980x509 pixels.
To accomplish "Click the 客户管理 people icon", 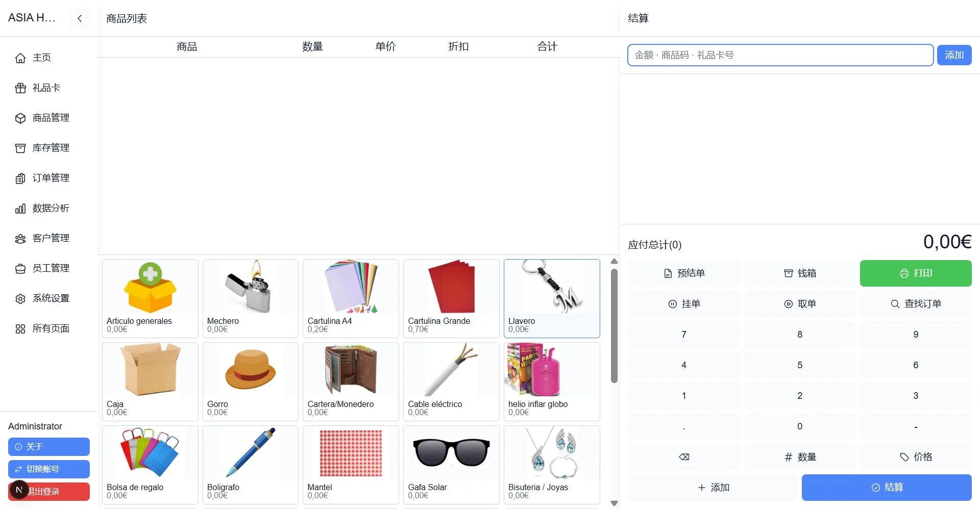I will point(20,239).
